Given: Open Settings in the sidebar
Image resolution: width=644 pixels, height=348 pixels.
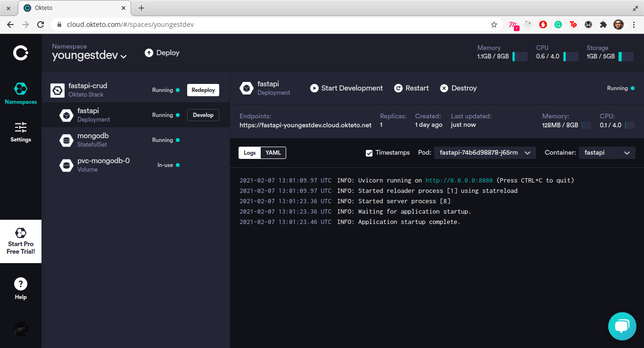Looking at the screenshot, I should tap(21, 132).
